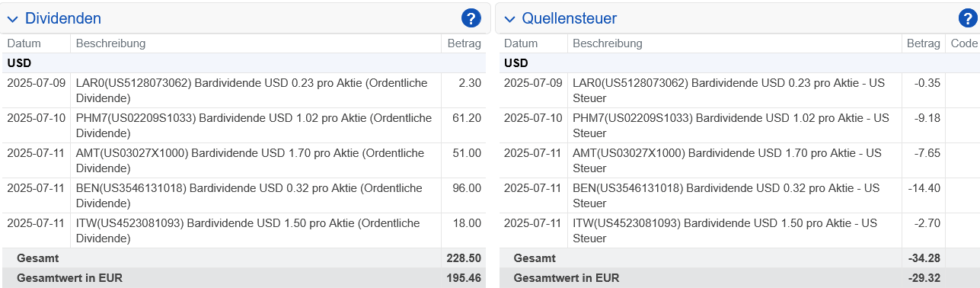
Task: Click the Code column header in Quellensteuer
Action: tap(964, 43)
